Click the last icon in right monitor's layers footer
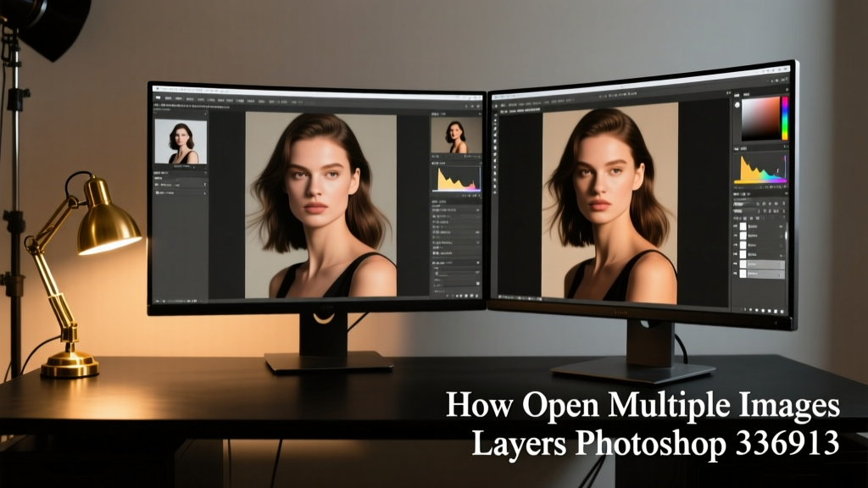Screen dimensions: 868x488 pos(782,313)
